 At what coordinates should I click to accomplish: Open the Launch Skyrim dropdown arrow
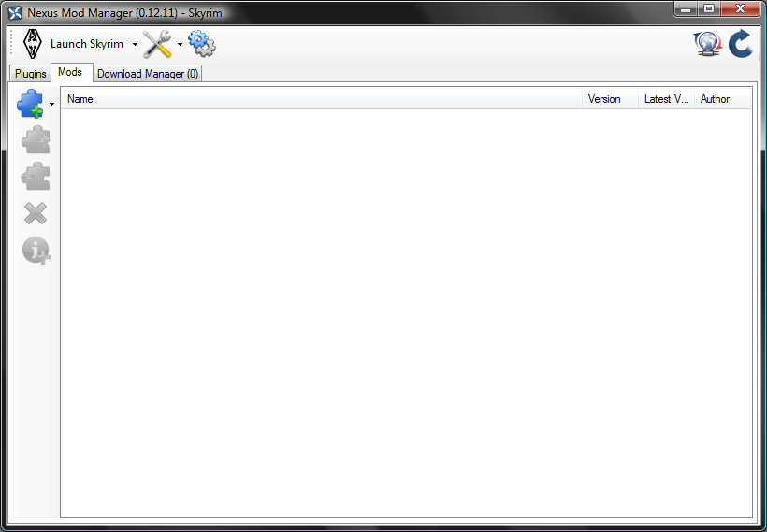135,44
